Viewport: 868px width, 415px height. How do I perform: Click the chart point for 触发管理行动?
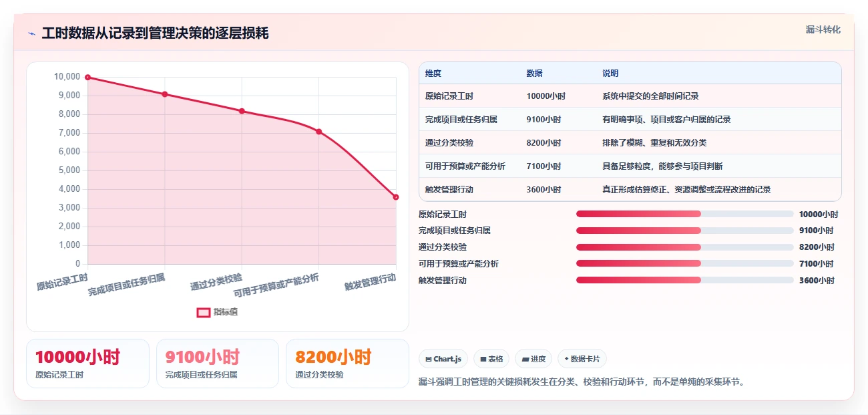click(396, 197)
